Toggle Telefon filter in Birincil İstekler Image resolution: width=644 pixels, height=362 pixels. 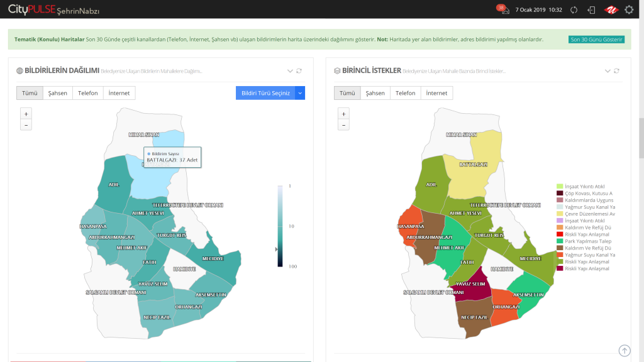pyautogui.click(x=405, y=93)
